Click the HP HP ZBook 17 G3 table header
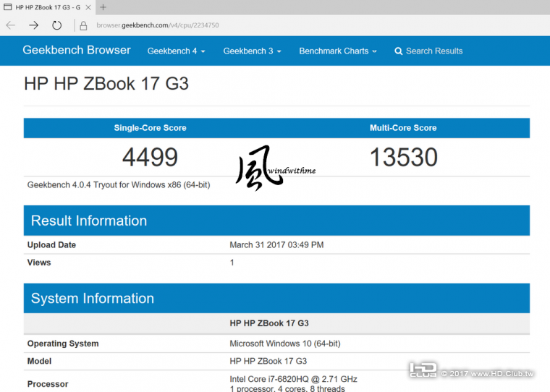 coord(269,323)
